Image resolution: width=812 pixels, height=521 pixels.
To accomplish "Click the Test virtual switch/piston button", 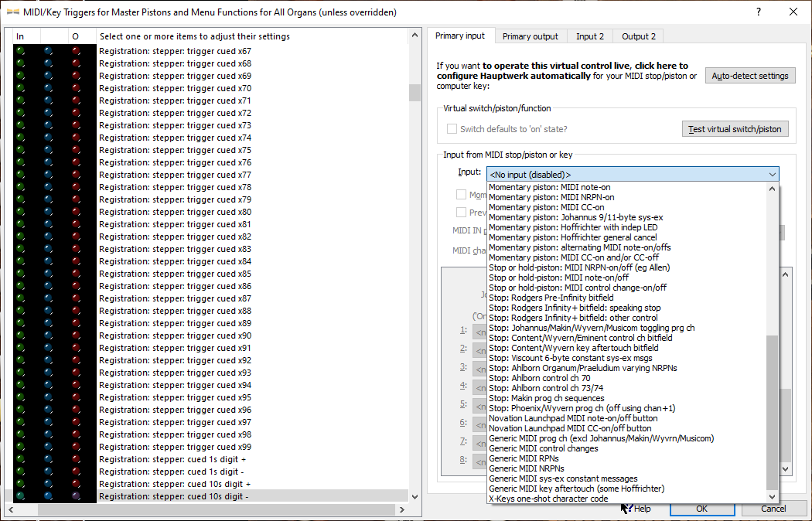I will click(735, 129).
